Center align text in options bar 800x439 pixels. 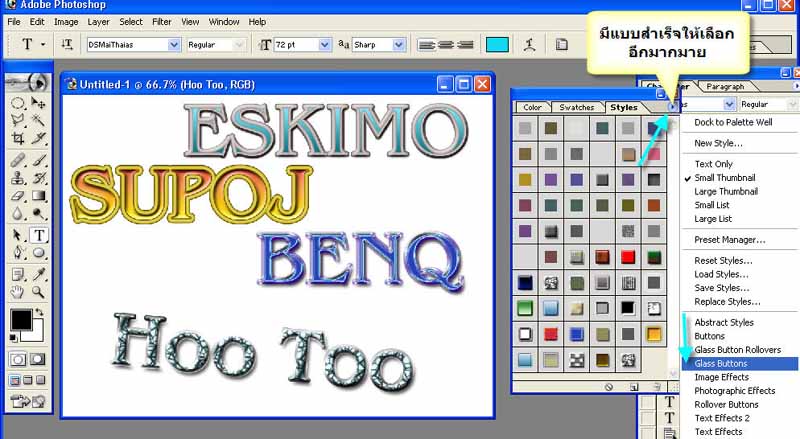[x=445, y=45]
